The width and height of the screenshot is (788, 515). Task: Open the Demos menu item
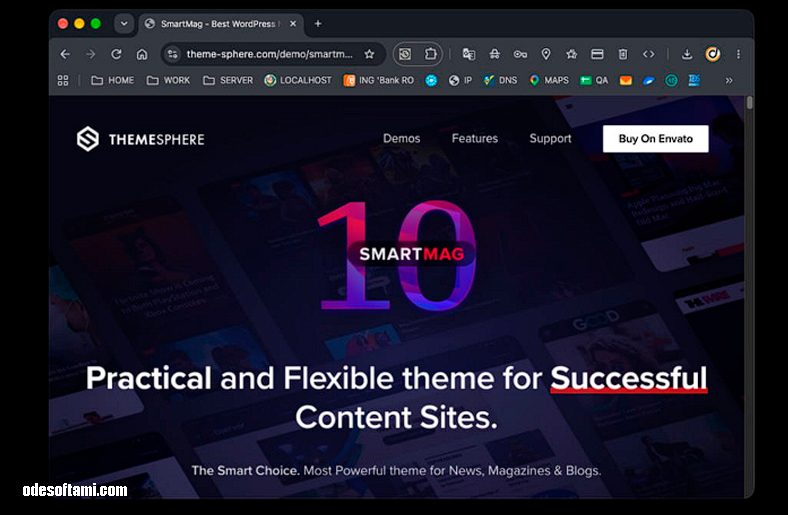402,139
